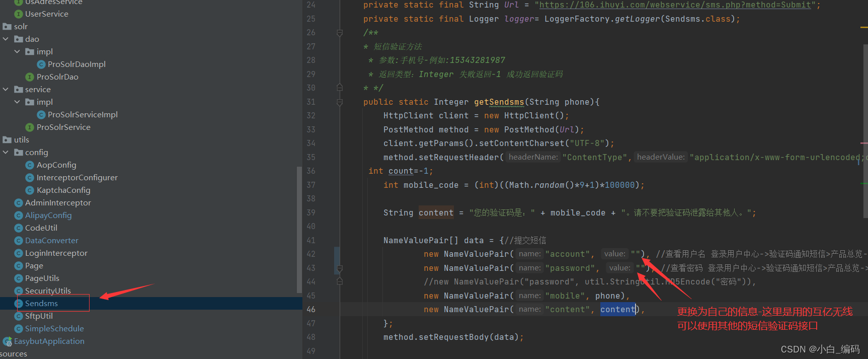Open ProSolrServiceImpl class

[83, 114]
